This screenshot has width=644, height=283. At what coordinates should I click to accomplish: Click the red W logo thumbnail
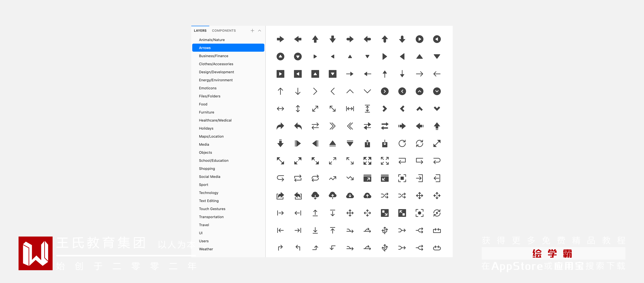[35, 253]
